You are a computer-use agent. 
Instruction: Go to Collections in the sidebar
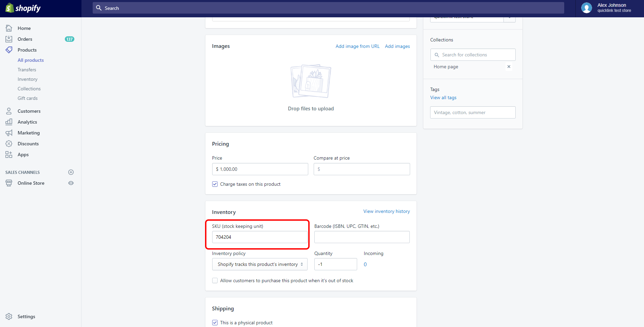tap(29, 89)
